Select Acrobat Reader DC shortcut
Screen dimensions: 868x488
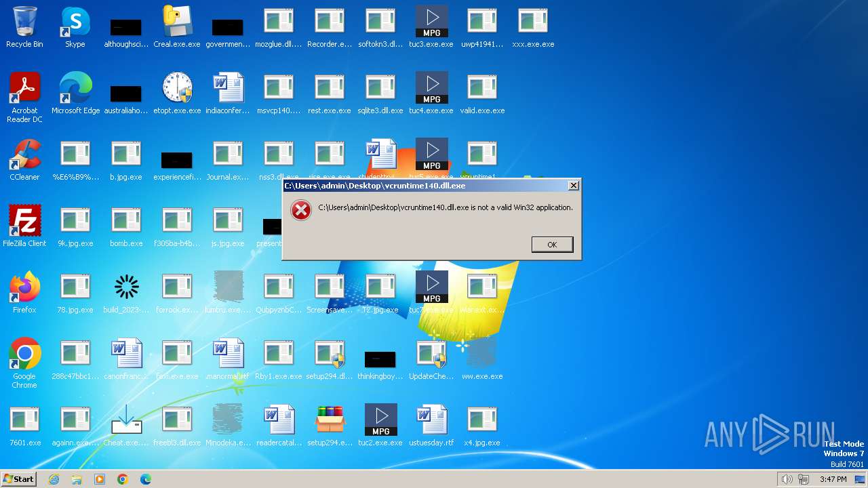[24, 98]
